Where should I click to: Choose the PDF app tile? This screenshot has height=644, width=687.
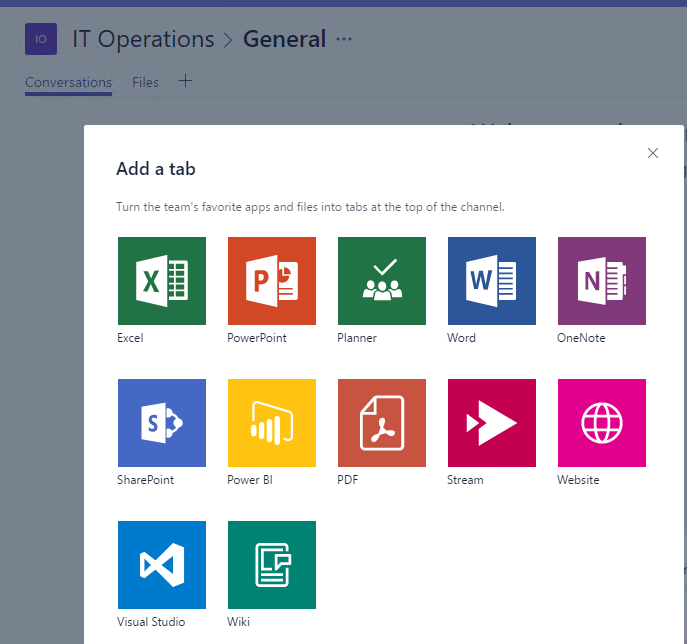pyautogui.click(x=382, y=423)
